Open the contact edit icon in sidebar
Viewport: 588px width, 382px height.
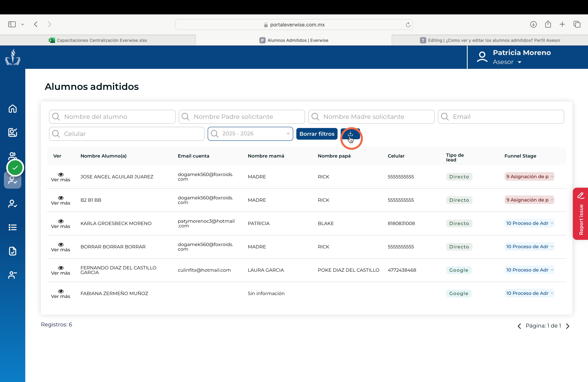click(13, 132)
